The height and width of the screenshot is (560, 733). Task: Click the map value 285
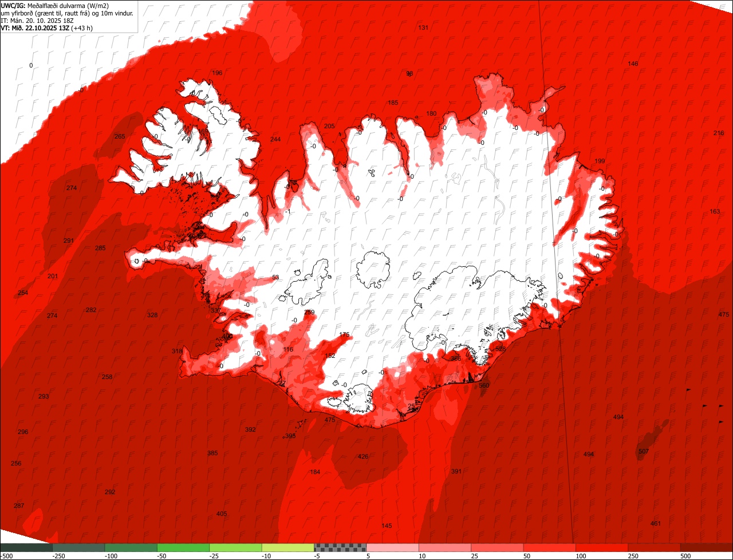click(x=100, y=248)
